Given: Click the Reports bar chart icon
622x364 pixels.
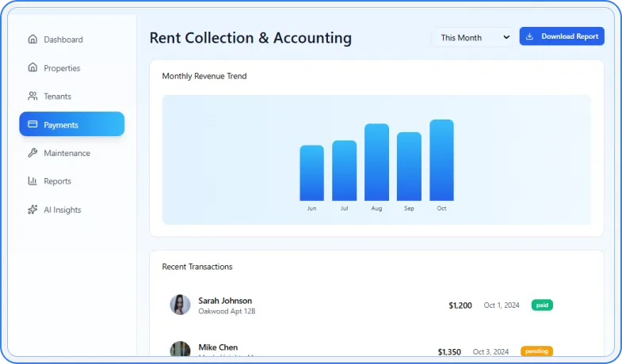Looking at the screenshot, I should (32, 181).
